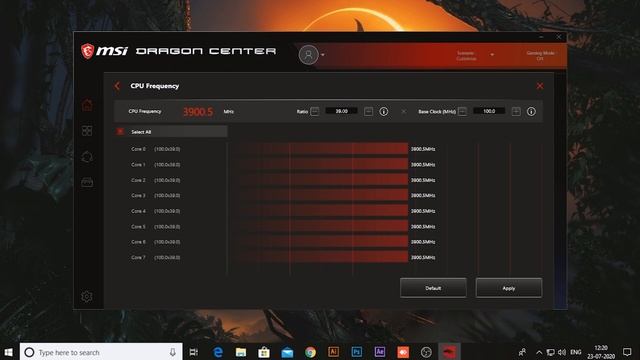Click the user profile avatar
The width and height of the screenshot is (640, 360).
coord(309,55)
